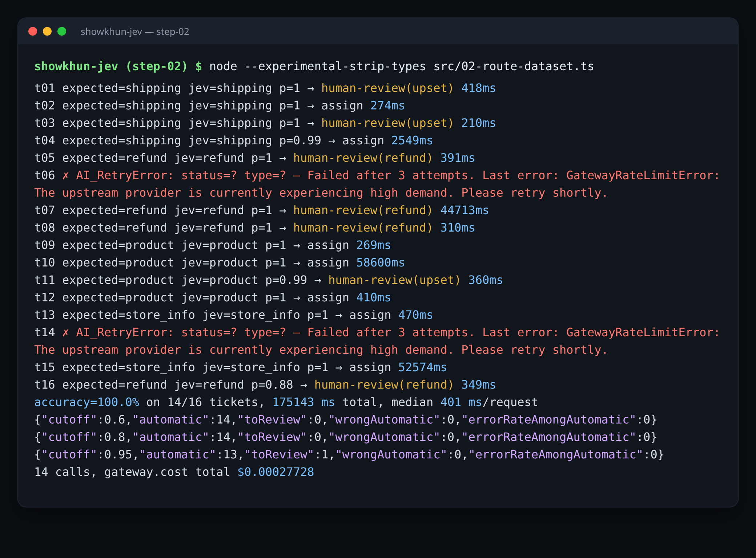Image resolution: width=756 pixels, height=558 pixels.
Task: Click the '"cutoff"' key in the 0.6 JSON line
Action: coord(69,419)
